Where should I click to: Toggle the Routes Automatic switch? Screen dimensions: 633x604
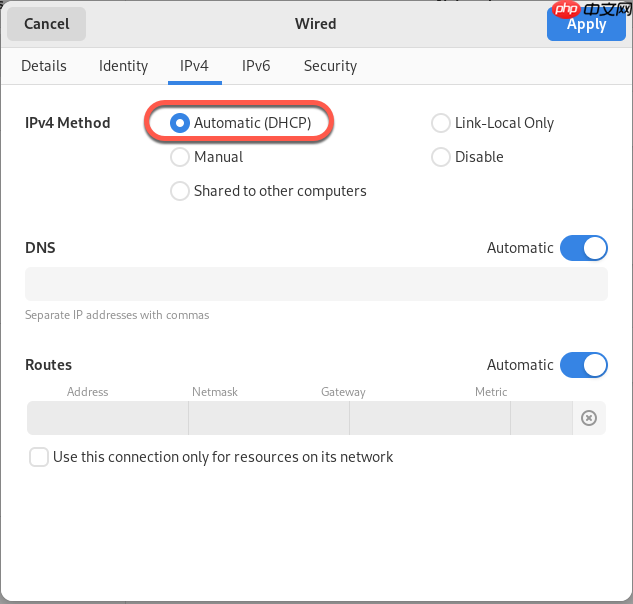coord(584,365)
